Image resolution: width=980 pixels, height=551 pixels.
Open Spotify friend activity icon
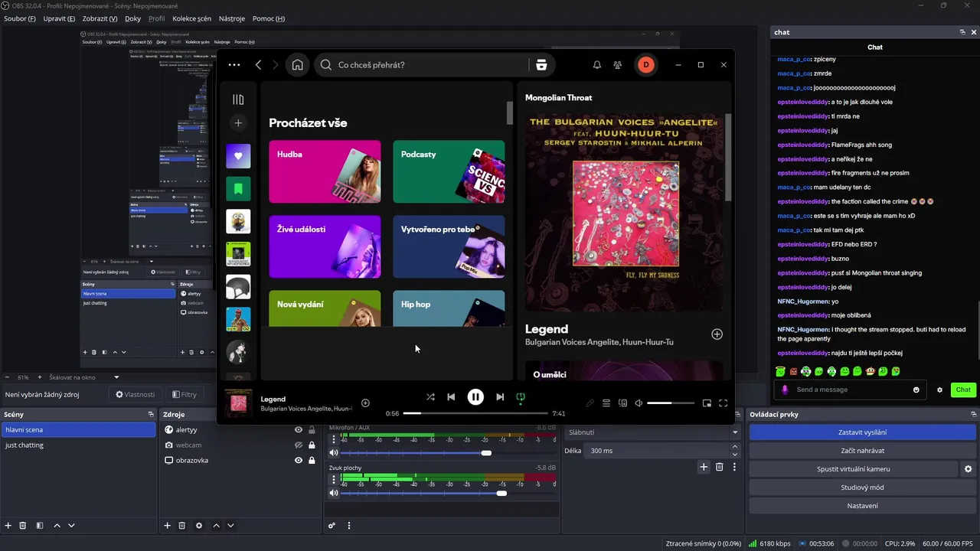pyautogui.click(x=618, y=65)
